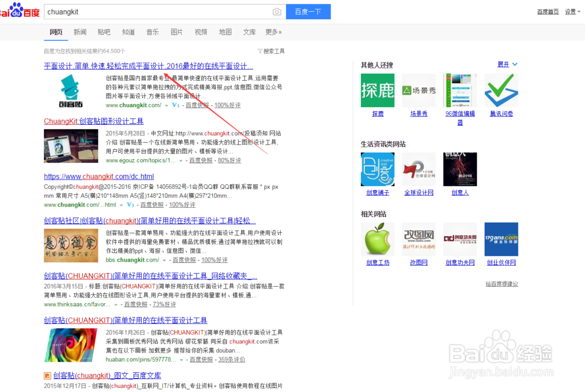This screenshot has width=585, height=392.
Task: Expand arrow beside bbs.chuangkit.com/
Action: pos(164,260)
